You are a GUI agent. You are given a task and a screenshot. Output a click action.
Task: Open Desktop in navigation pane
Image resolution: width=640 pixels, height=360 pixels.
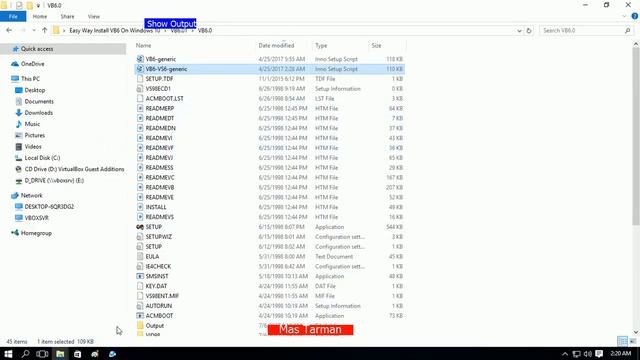pos(35,90)
